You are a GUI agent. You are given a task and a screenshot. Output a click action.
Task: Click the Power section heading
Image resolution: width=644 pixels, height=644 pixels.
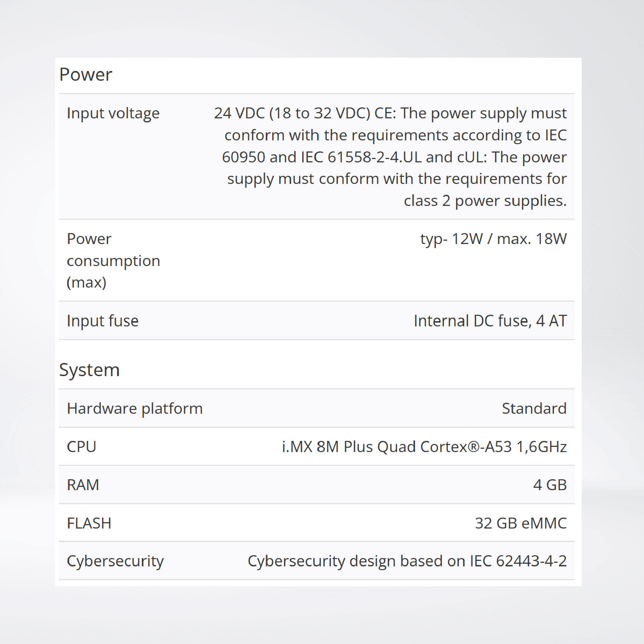tap(86, 74)
